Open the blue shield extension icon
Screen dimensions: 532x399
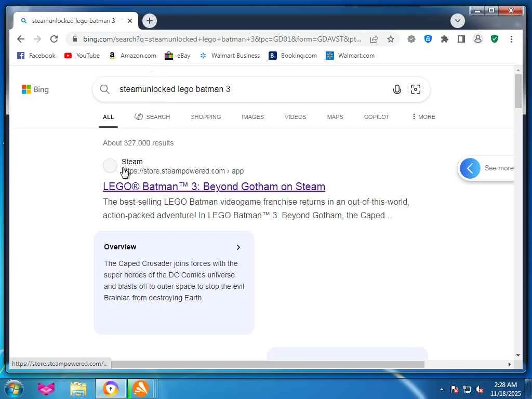428,39
